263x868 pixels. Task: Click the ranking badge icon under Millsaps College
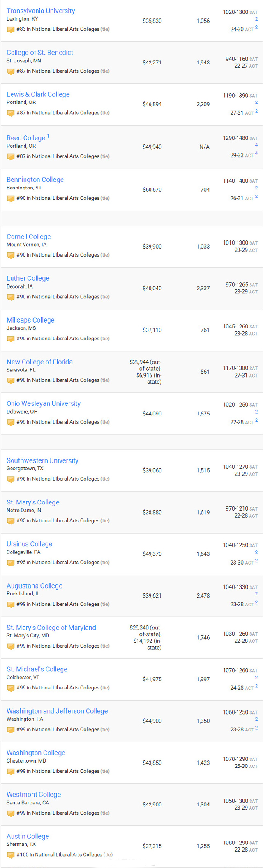click(11, 339)
